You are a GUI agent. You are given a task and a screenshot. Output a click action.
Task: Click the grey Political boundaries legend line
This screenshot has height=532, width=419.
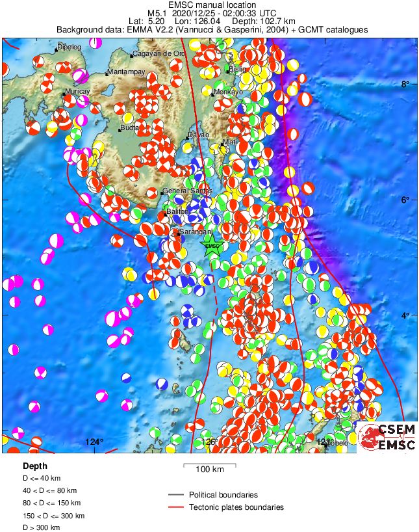pyautogui.click(x=175, y=495)
